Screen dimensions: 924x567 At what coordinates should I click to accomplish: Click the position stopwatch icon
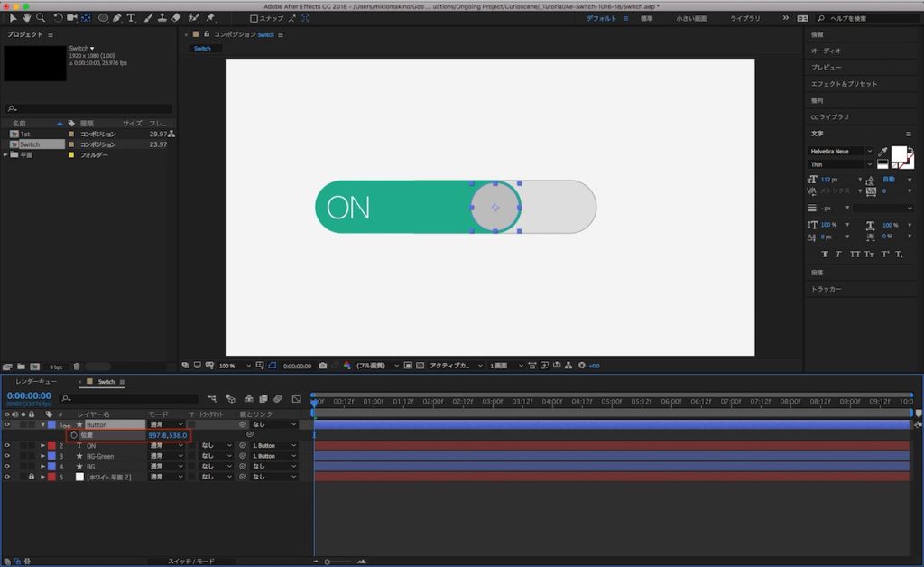pos(74,435)
